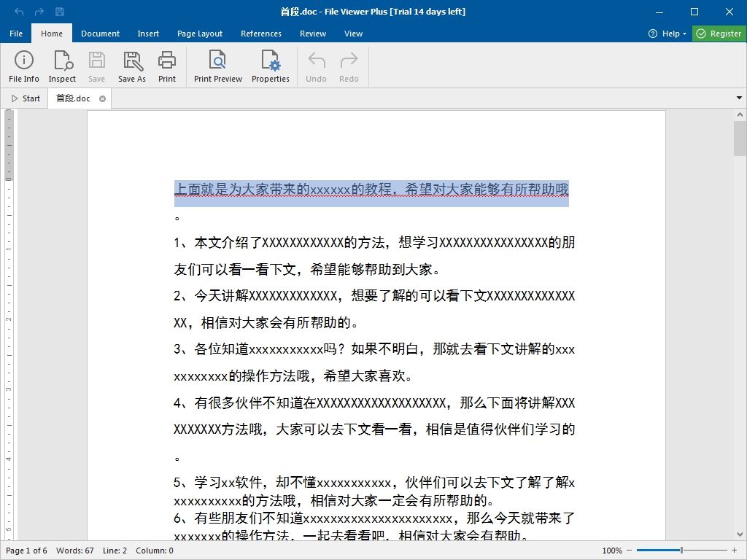This screenshot has width=747, height=560.
Task: Open the File Info panel
Action: [x=24, y=66]
